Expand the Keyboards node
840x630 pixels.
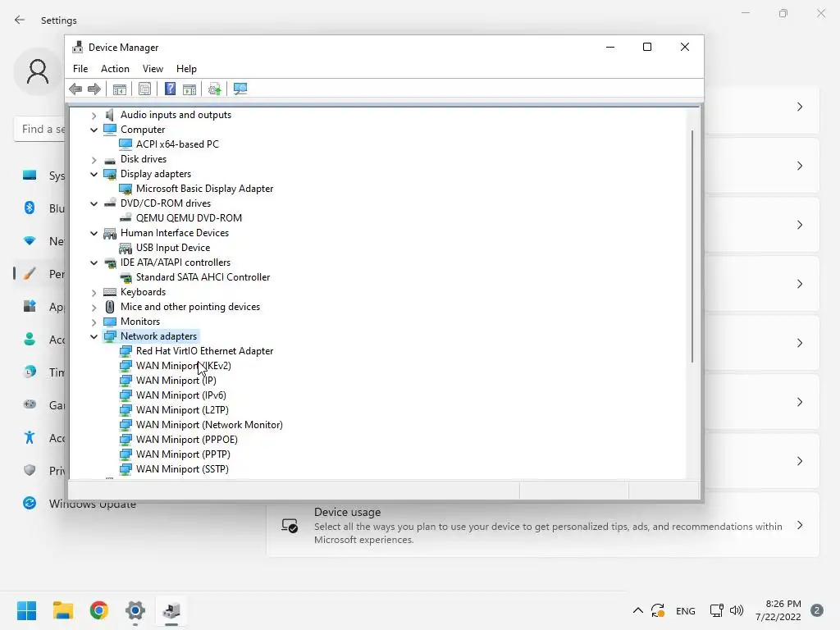click(94, 293)
